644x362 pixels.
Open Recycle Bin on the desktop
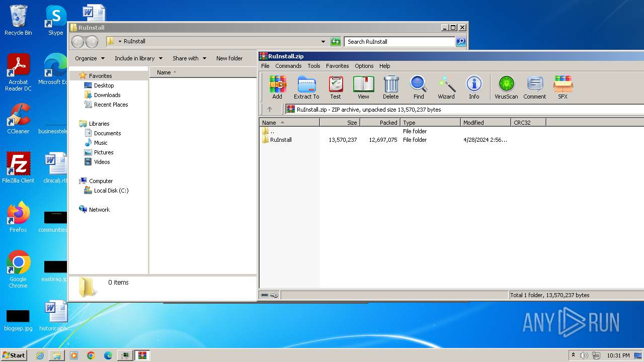[x=18, y=20]
